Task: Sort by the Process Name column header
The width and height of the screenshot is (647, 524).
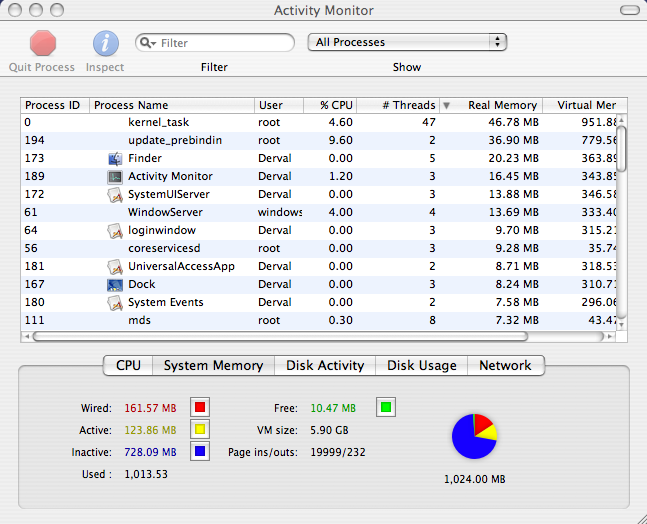Action: click(172, 105)
